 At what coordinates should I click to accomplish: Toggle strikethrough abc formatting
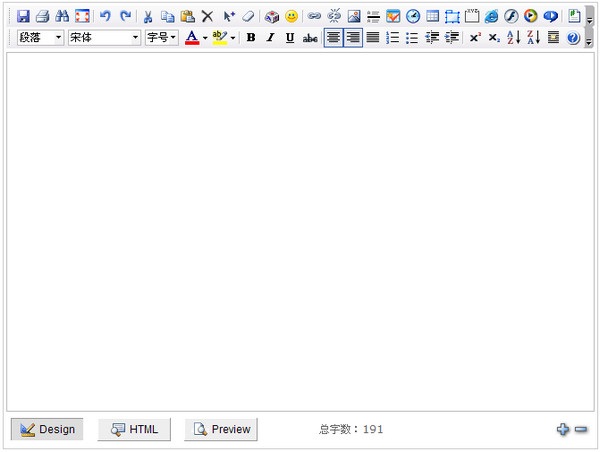(310, 38)
